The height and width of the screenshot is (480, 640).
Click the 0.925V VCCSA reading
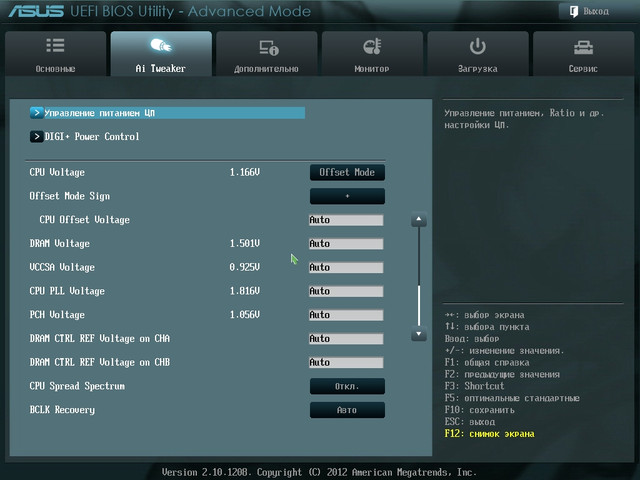tap(244, 267)
